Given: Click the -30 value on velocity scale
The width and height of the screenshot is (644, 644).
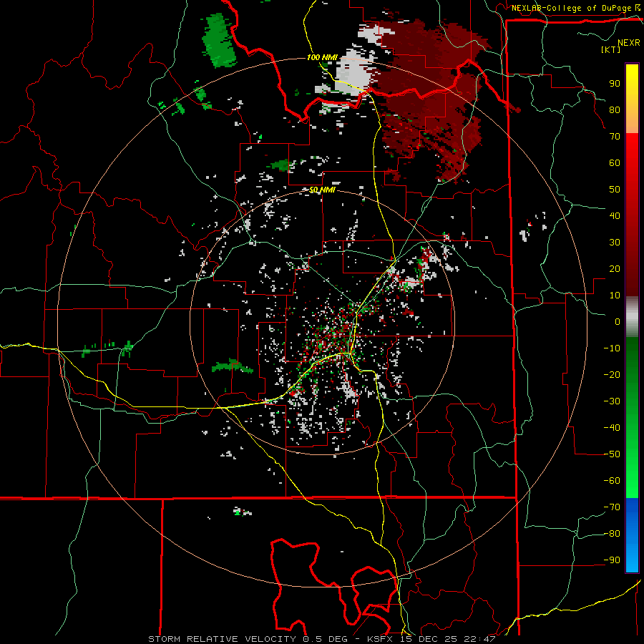Looking at the screenshot, I should tap(612, 401).
